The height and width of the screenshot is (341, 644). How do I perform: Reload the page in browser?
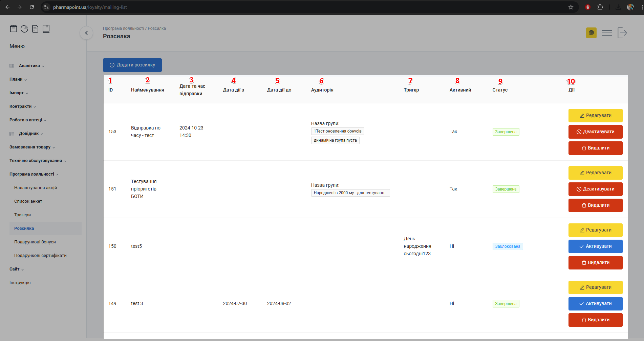pos(32,7)
